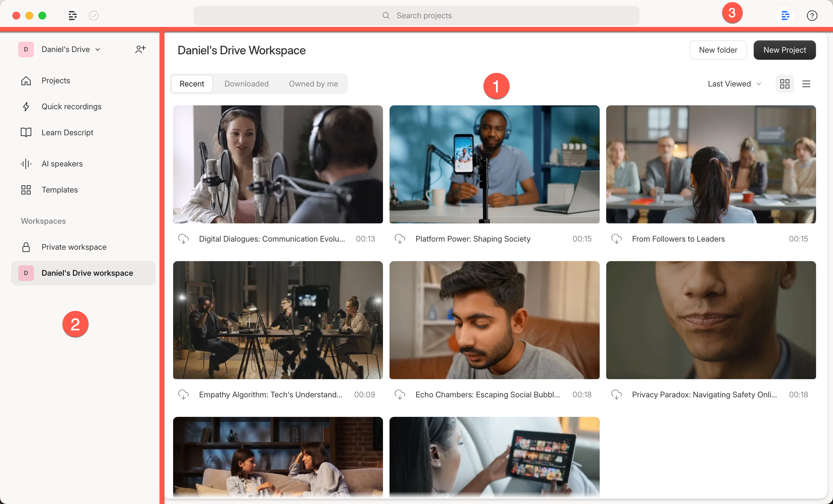The image size is (833, 504).
Task: Expand the Daniel's Drive switcher dropdown
Action: coord(98,50)
